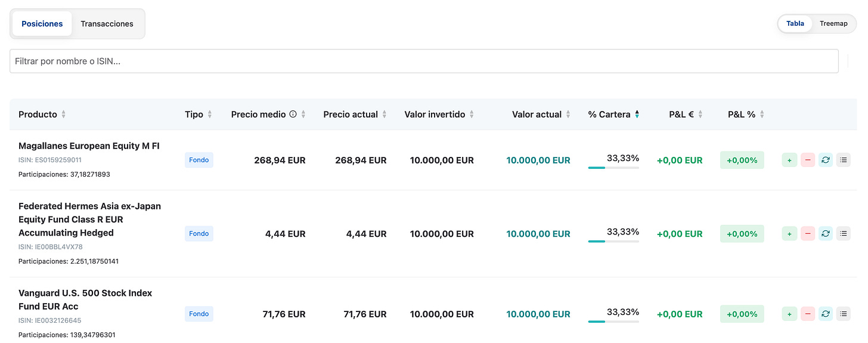Click the Magallanes European Equity M FI name

coord(89,146)
